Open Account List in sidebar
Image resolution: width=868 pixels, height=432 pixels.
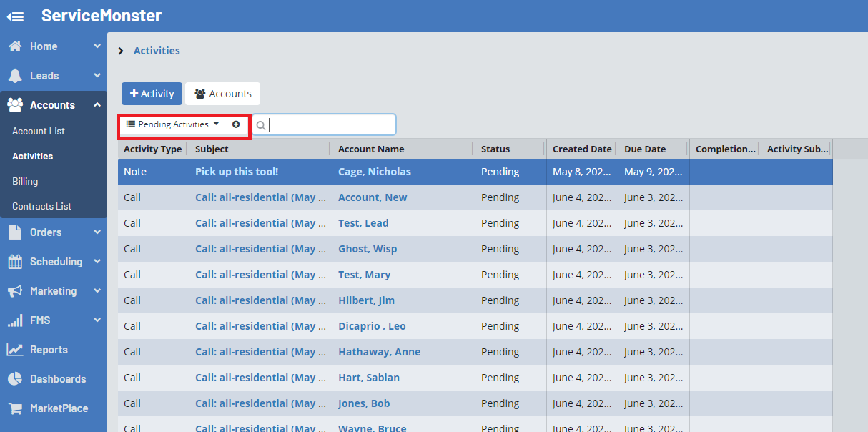click(x=39, y=132)
